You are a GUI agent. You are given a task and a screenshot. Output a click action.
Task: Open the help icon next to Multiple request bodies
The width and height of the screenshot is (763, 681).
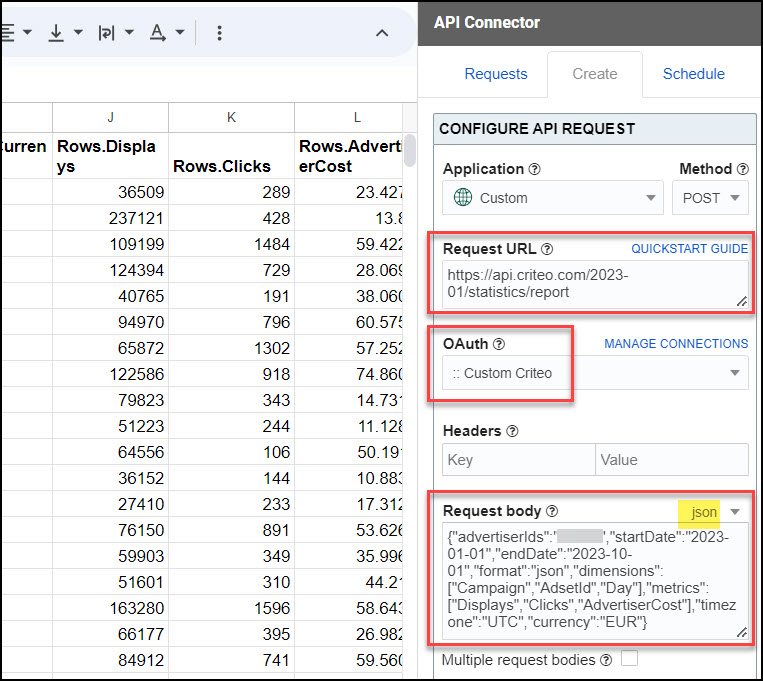click(606, 660)
